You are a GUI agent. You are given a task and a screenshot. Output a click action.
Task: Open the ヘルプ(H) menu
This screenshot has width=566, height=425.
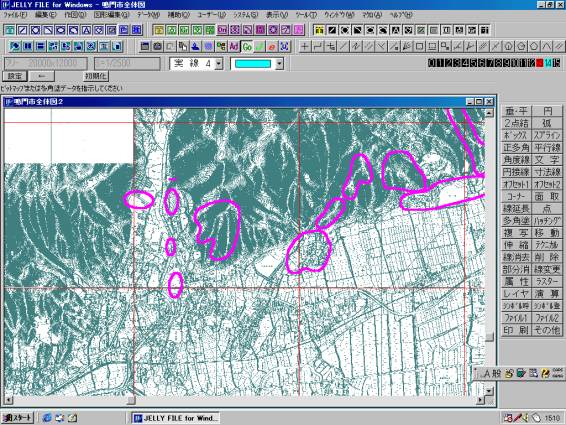coord(401,15)
